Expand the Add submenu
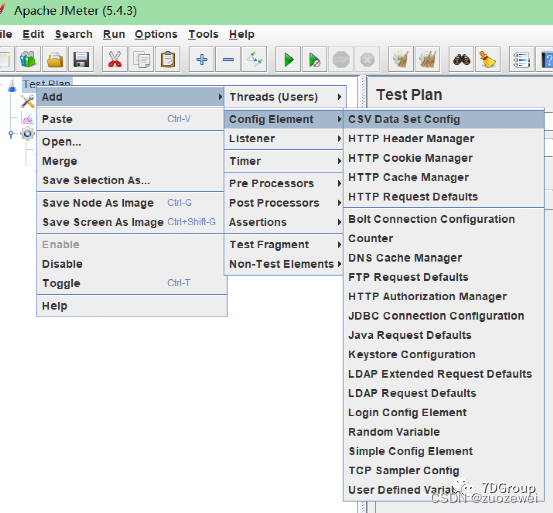The width and height of the screenshot is (553, 513). (131, 97)
